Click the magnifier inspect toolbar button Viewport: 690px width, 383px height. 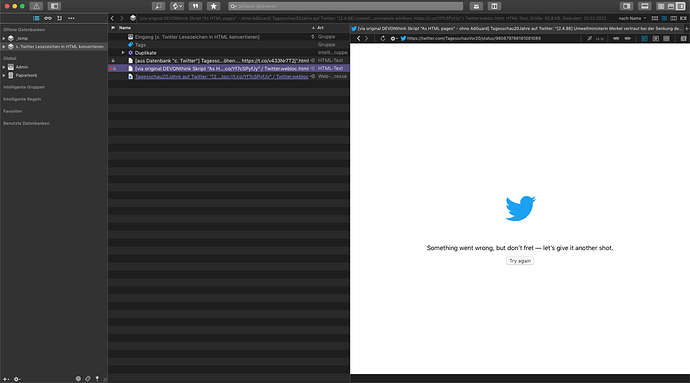(158, 6)
